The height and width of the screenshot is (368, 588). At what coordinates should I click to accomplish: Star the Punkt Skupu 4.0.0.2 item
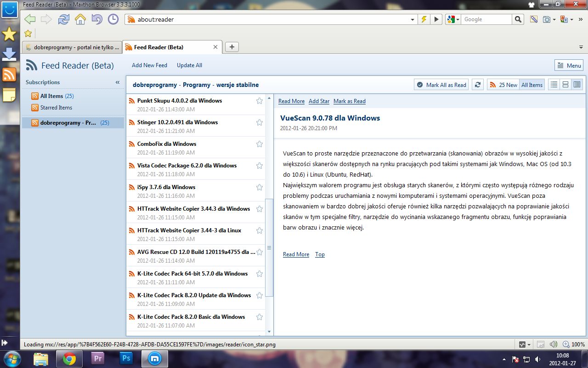point(259,101)
